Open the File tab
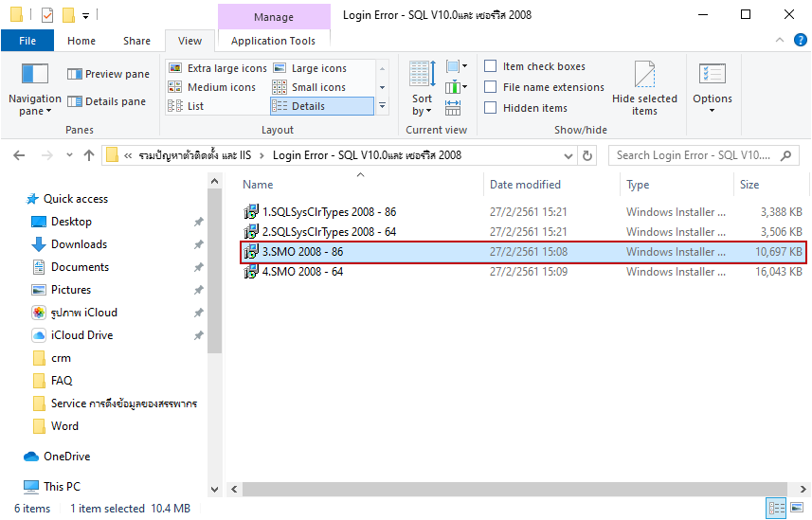 tap(27, 41)
